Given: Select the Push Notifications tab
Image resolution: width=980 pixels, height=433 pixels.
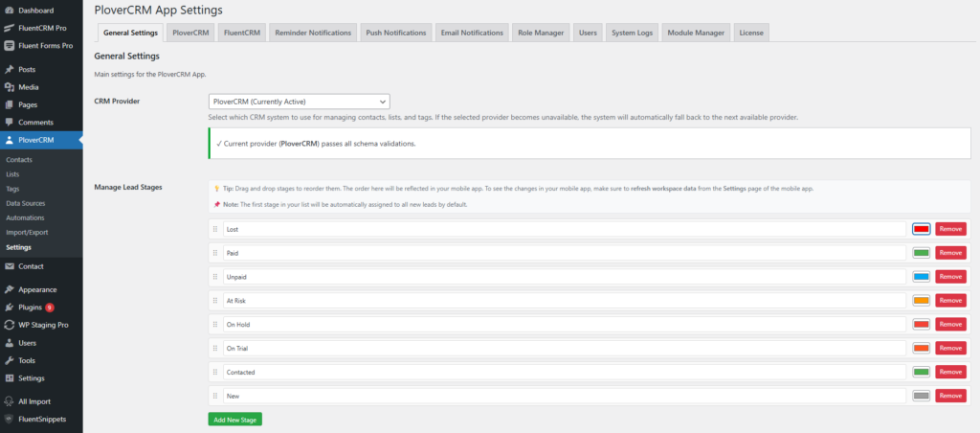Looking at the screenshot, I should [396, 33].
